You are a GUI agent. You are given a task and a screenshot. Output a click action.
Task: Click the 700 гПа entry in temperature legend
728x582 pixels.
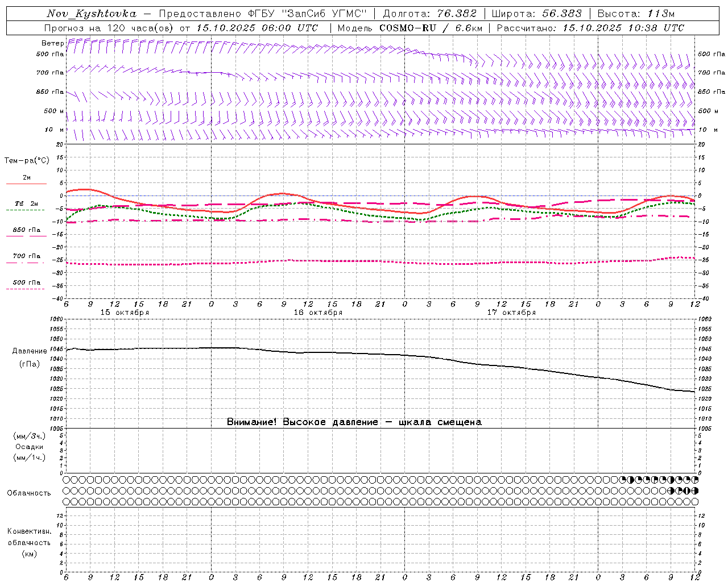(x=27, y=256)
